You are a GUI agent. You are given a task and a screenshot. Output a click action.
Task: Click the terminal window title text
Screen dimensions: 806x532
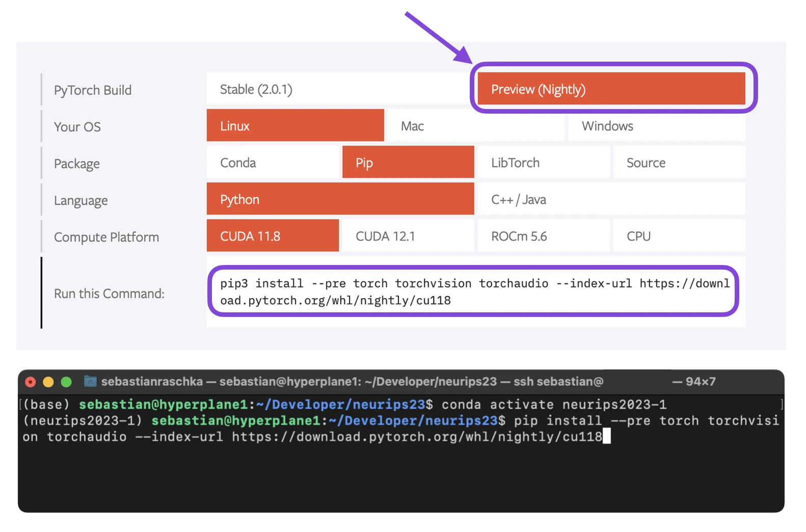point(352,382)
